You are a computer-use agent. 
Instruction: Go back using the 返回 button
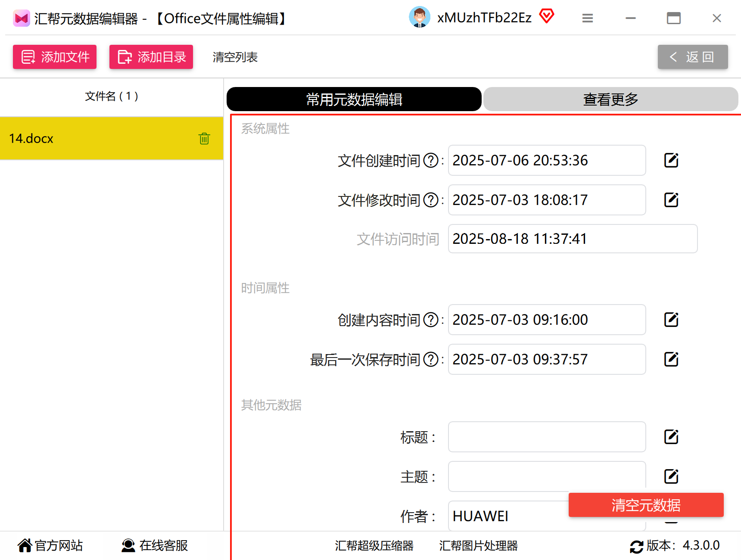[x=693, y=57]
